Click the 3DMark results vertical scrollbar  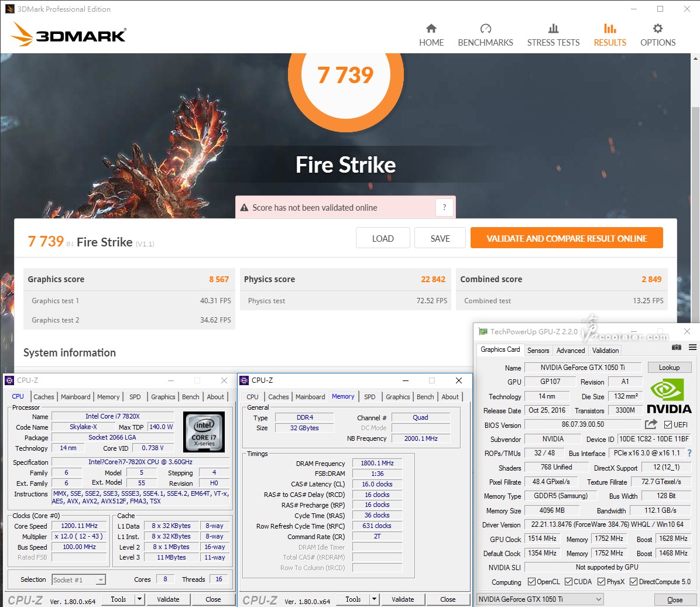coord(695,214)
